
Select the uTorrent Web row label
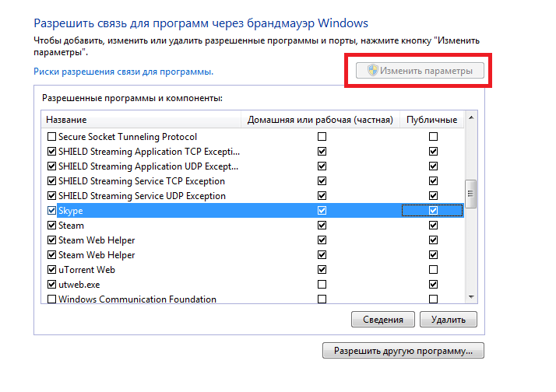pyautogui.click(x=87, y=270)
